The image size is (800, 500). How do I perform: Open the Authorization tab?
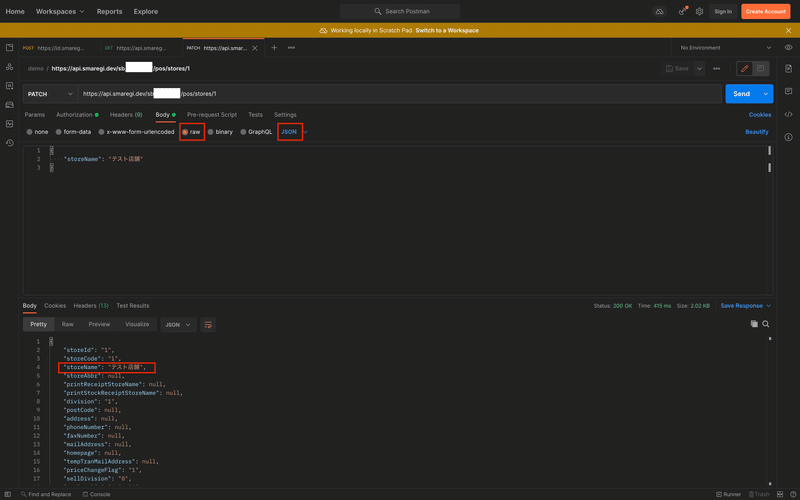[x=77, y=115]
